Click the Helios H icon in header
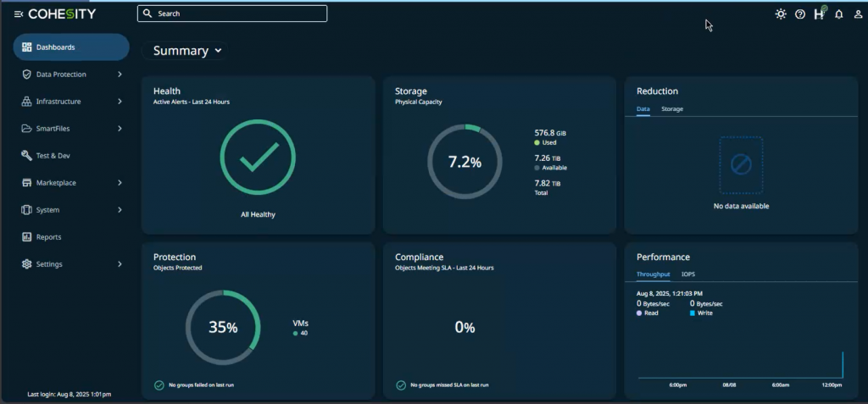 (819, 14)
